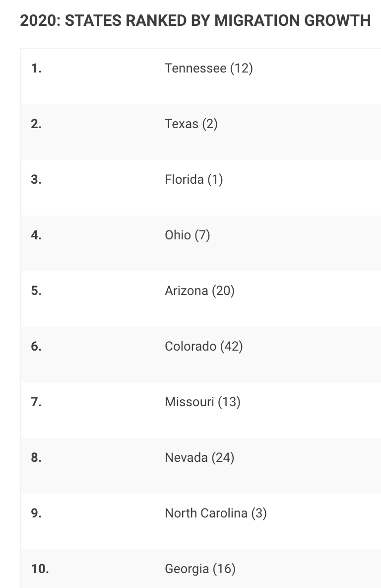Click the rank number 5. cell
This screenshot has height=588, width=381.
(36, 291)
